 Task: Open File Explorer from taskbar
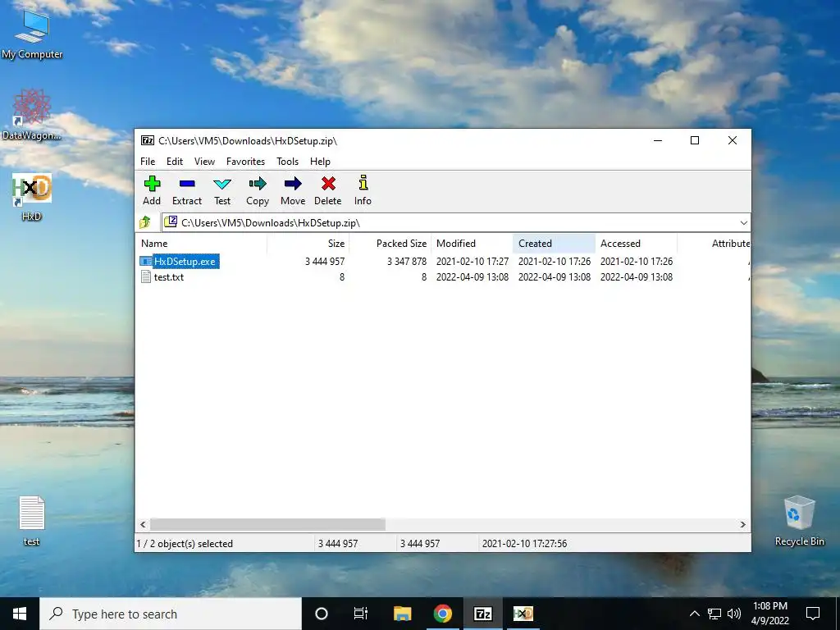(x=402, y=614)
